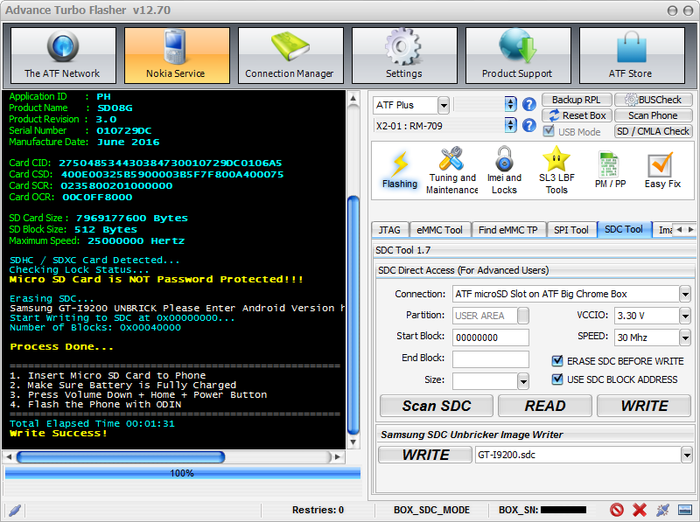The height and width of the screenshot is (522, 700).
Task: Toggle the USB Mode checkbox
Action: pyautogui.click(x=548, y=132)
